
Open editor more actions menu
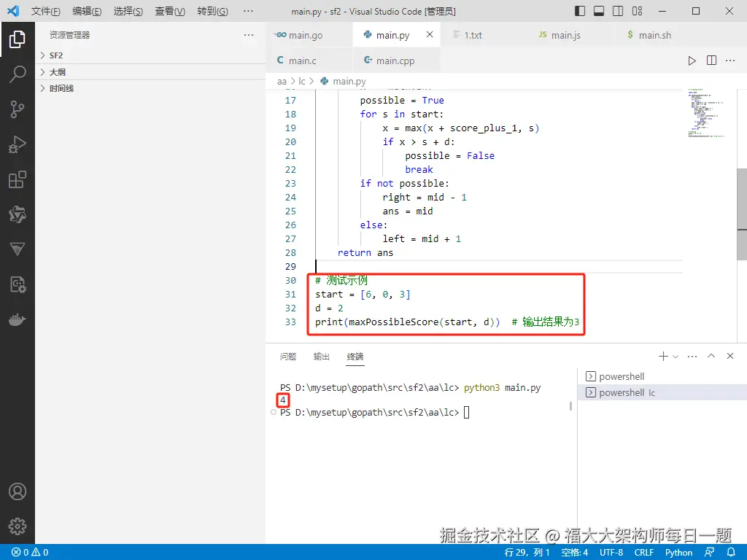click(730, 61)
